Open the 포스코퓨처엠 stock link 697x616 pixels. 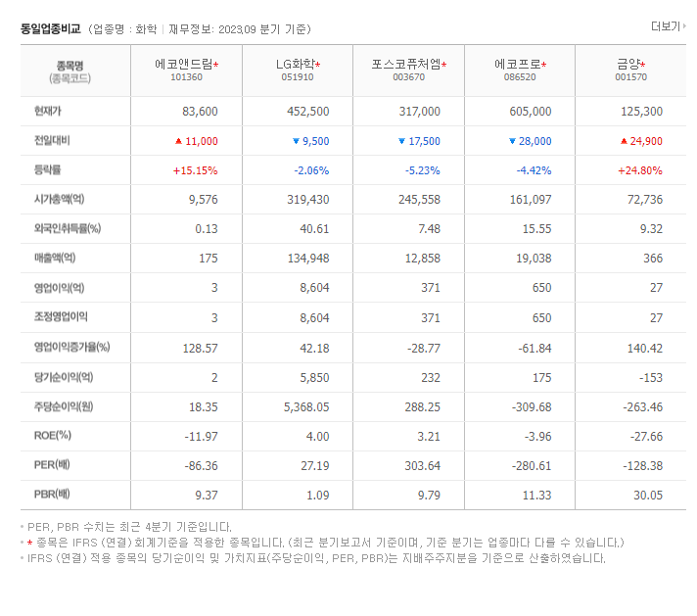(x=406, y=65)
